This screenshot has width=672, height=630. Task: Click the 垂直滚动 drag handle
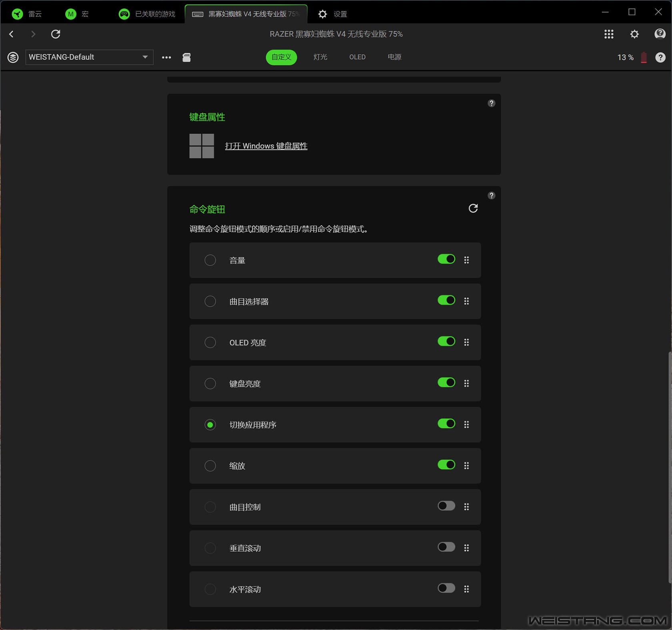(x=466, y=548)
